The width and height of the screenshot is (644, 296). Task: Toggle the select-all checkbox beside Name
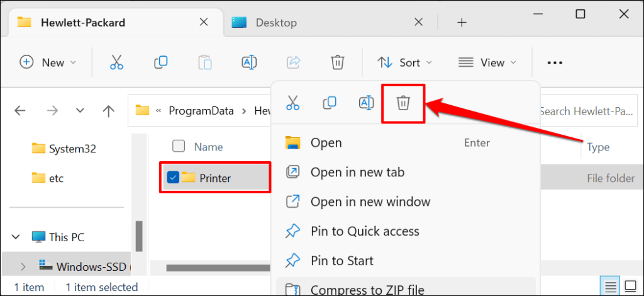pos(179,146)
